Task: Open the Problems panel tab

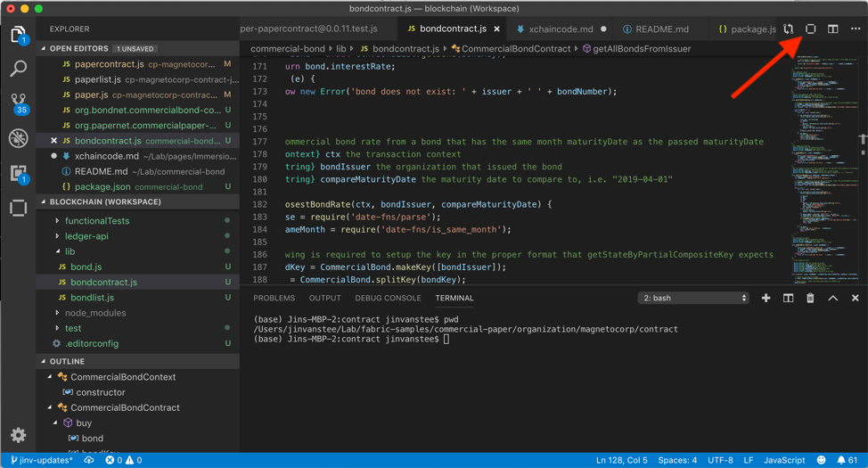Action: 274,298
